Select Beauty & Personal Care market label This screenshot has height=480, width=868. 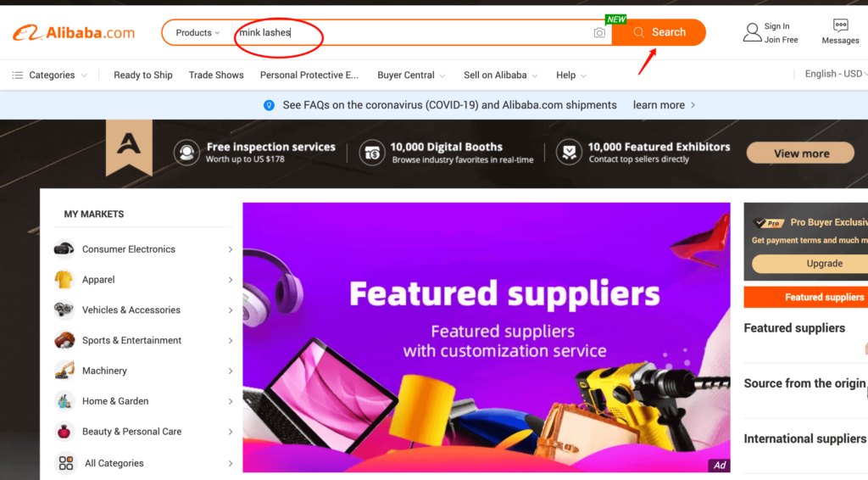click(x=131, y=432)
